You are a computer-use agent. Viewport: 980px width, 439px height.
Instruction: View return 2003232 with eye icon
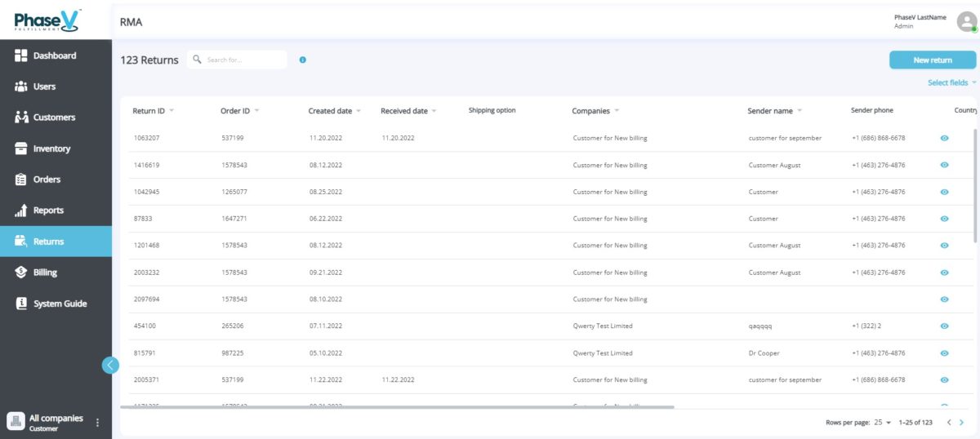tap(944, 273)
